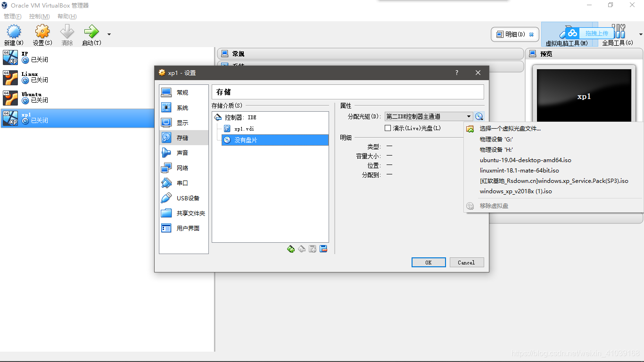
Task: Select ubuntu-19.04-desktop-amd64.iso
Action: pyautogui.click(x=553, y=160)
